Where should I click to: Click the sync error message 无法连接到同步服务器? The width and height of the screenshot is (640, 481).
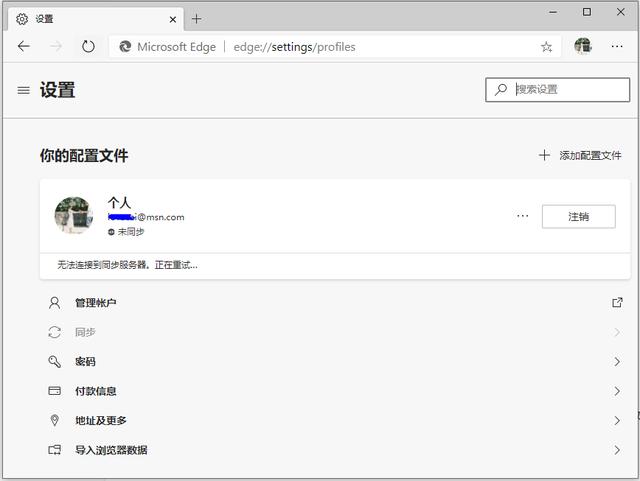127,265
